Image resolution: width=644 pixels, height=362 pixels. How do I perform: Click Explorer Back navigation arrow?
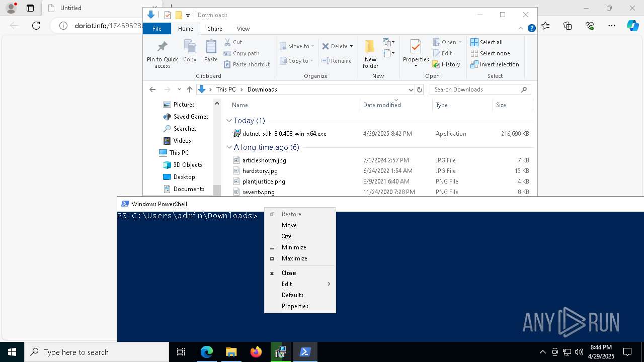[x=152, y=89]
